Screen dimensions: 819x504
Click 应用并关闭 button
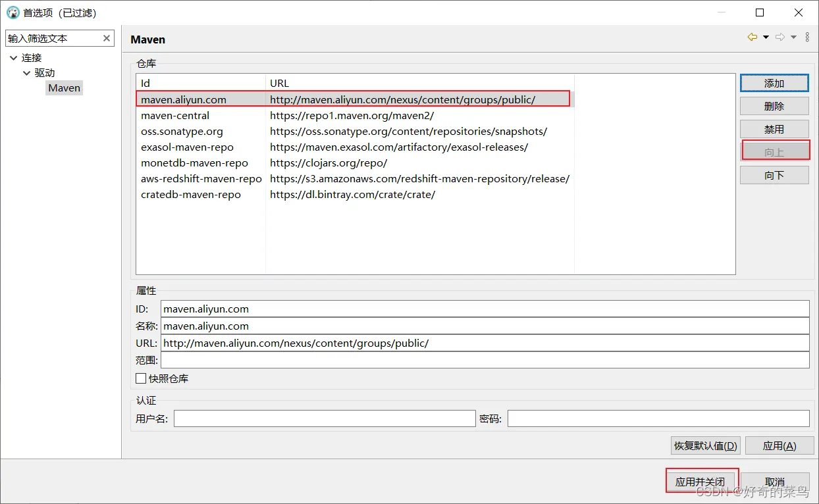(x=700, y=482)
